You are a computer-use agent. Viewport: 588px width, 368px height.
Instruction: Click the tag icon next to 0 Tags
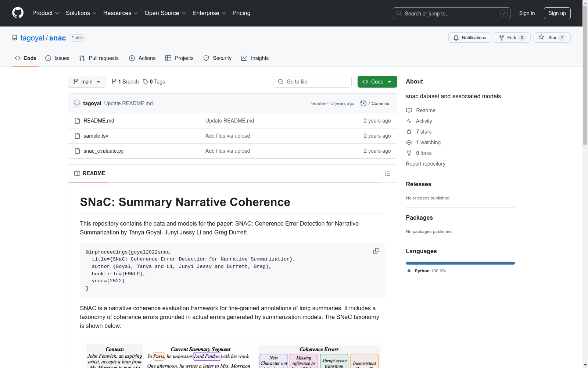pyautogui.click(x=146, y=82)
